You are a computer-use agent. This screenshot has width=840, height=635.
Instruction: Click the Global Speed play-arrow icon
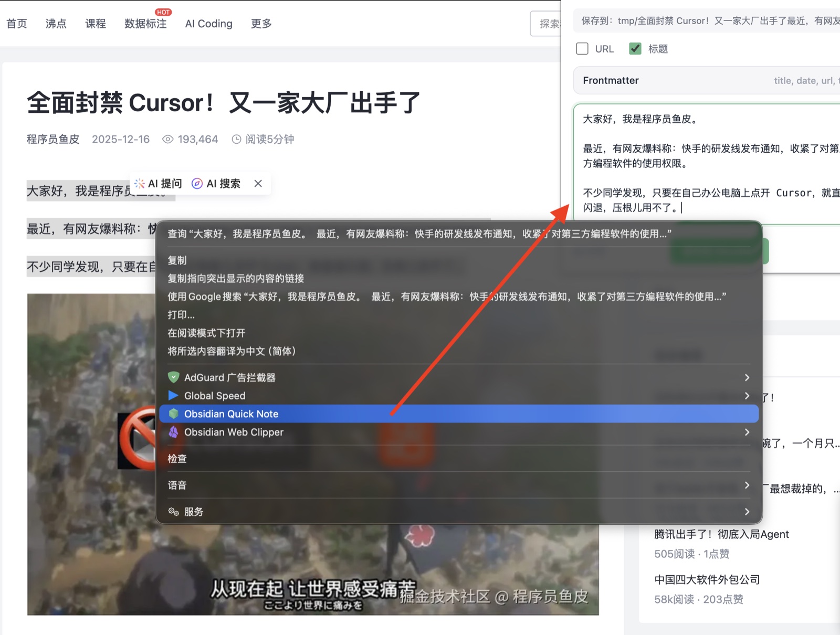[x=173, y=395]
